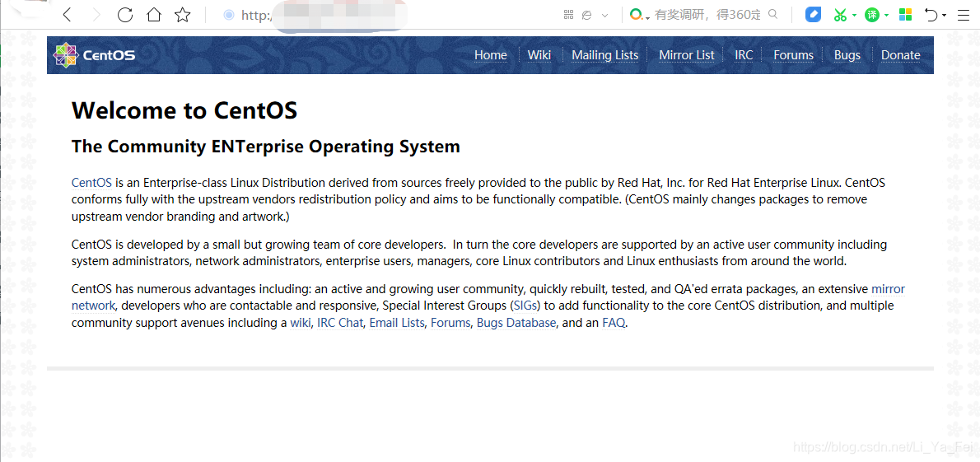Click the SIGs link

(525, 306)
